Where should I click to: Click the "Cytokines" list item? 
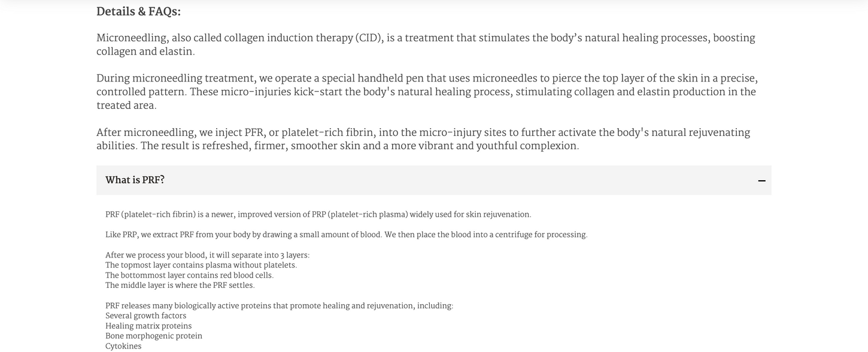pos(123,347)
